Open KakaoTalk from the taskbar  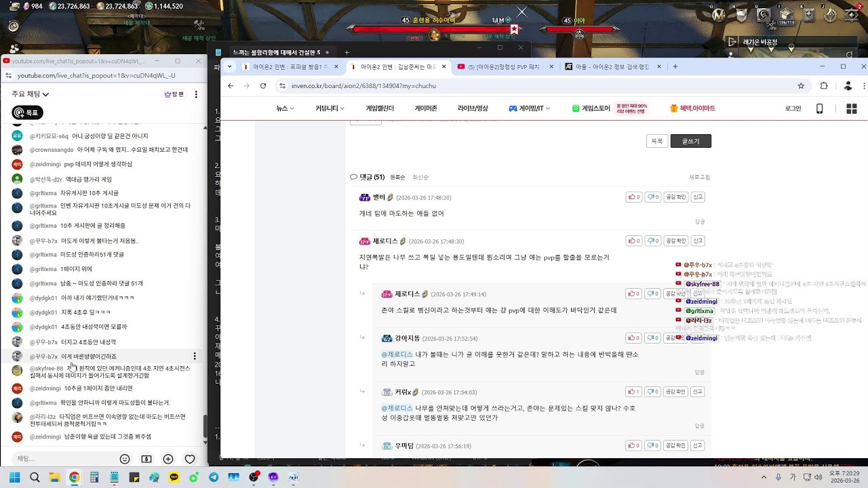[174, 477]
